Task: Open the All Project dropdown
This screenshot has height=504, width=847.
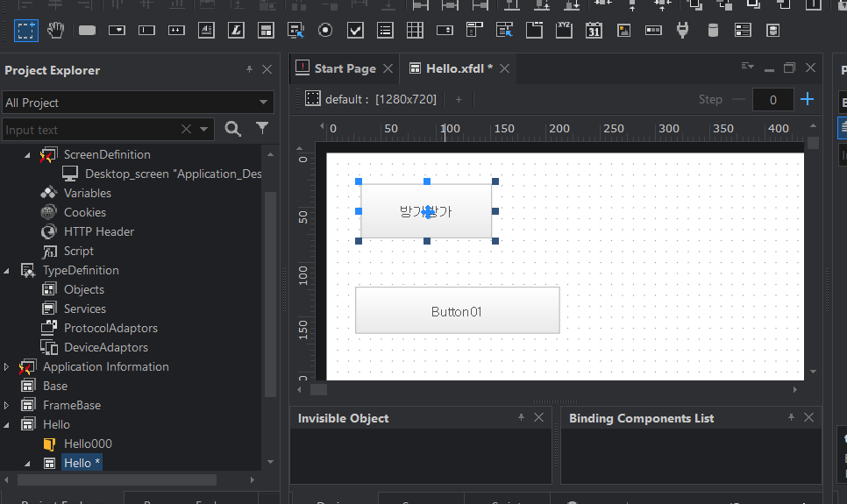Action: tap(263, 102)
